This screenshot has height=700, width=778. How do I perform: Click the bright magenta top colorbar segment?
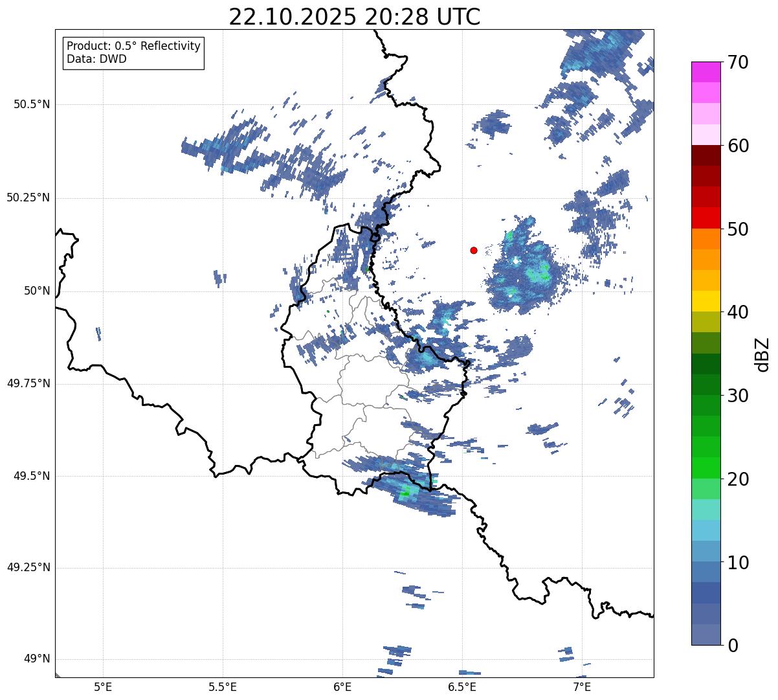point(706,72)
